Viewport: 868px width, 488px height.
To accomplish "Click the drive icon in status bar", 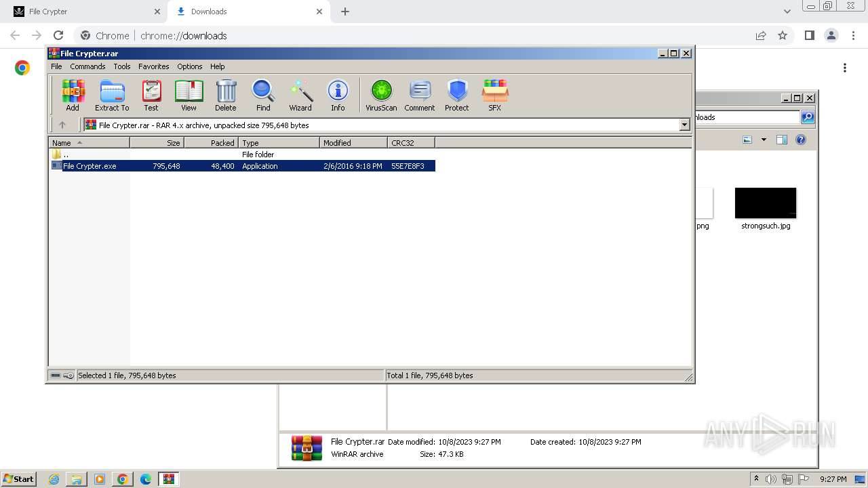I will (x=56, y=375).
